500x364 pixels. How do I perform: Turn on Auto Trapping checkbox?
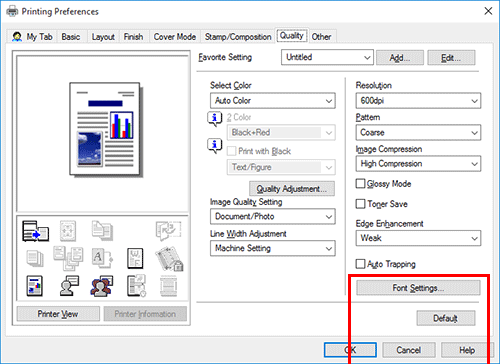pyautogui.click(x=360, y=264)
